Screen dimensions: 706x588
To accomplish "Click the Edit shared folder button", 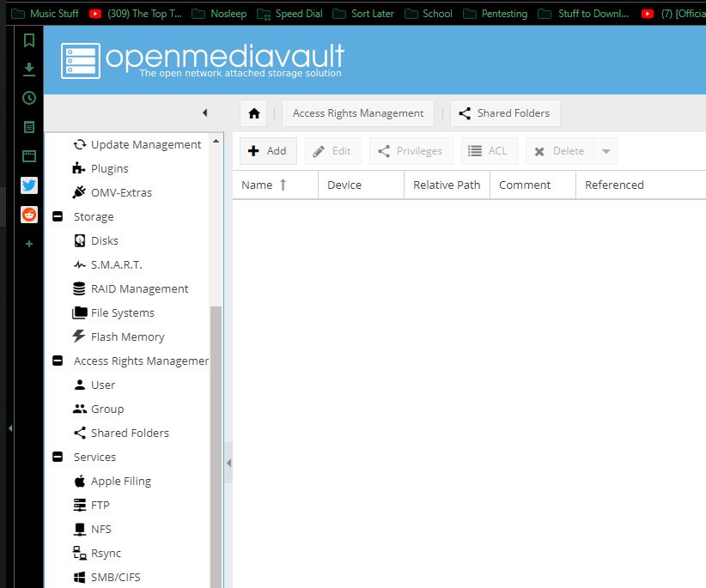I will point(332,151).
